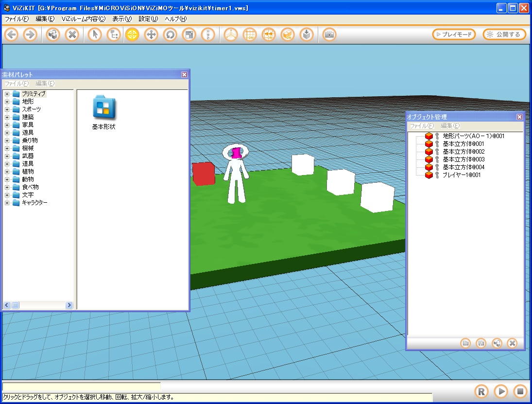Viewport: 532px width, 404px height.
Task: Click the X delete icon in main toolbar
Action: [x=72, y=35]
